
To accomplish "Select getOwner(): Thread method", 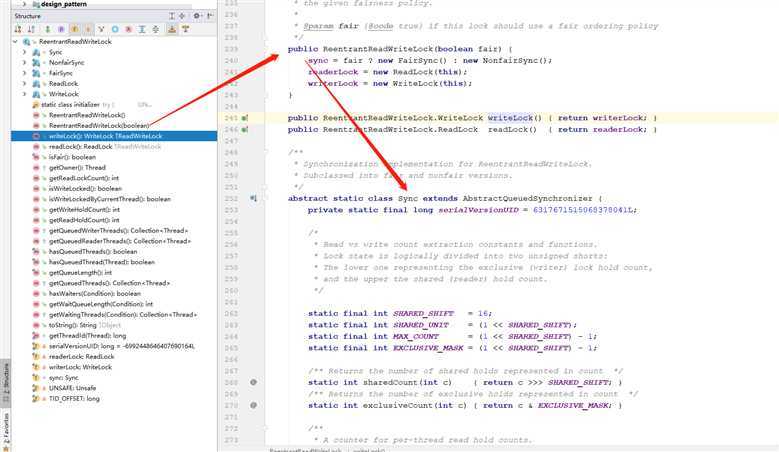I will coord(77,167).
